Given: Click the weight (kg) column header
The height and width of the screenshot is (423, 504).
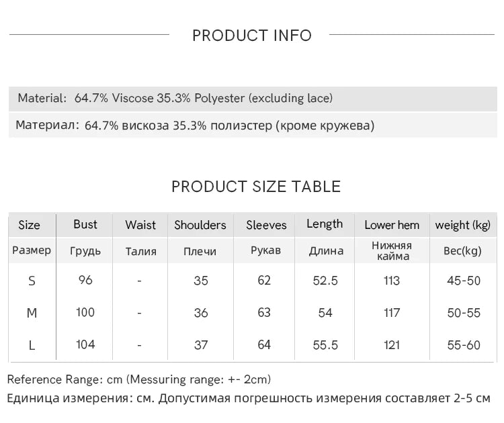Looking at the screenshot, I should point(463,225).
